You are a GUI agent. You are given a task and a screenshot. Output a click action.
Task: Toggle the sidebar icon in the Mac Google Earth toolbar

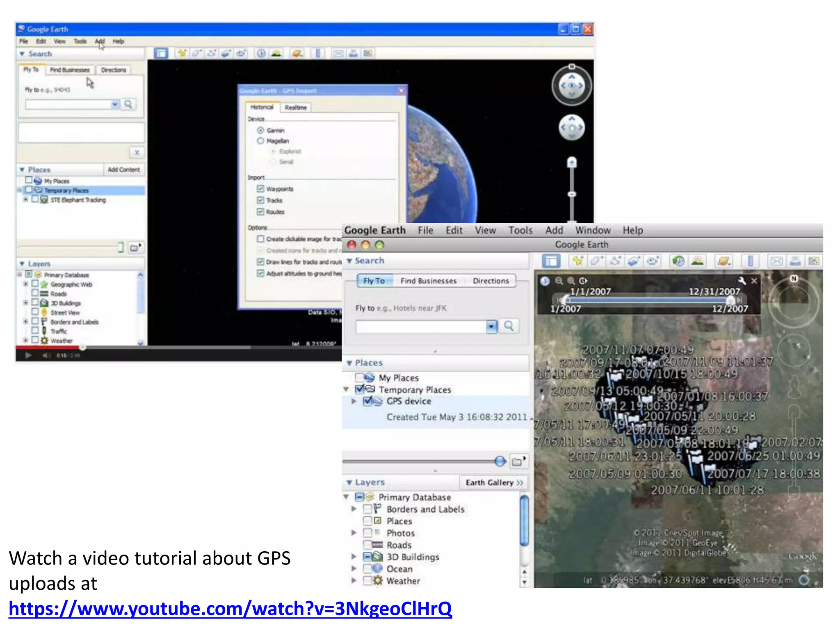tap(551, 261)
